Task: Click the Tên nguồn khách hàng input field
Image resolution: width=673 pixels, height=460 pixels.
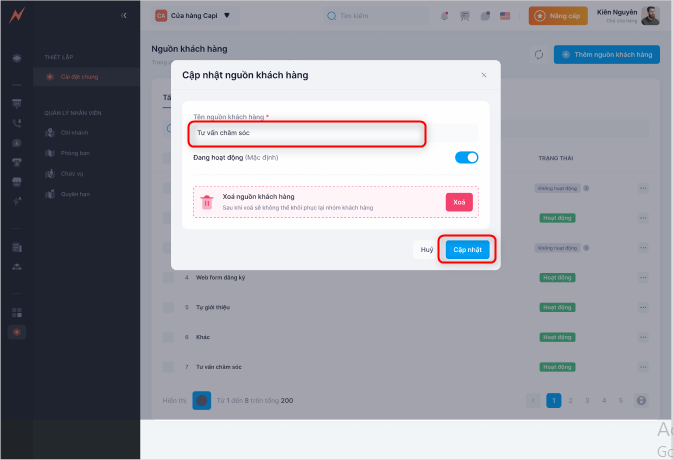Action: (x=309, y=132)
